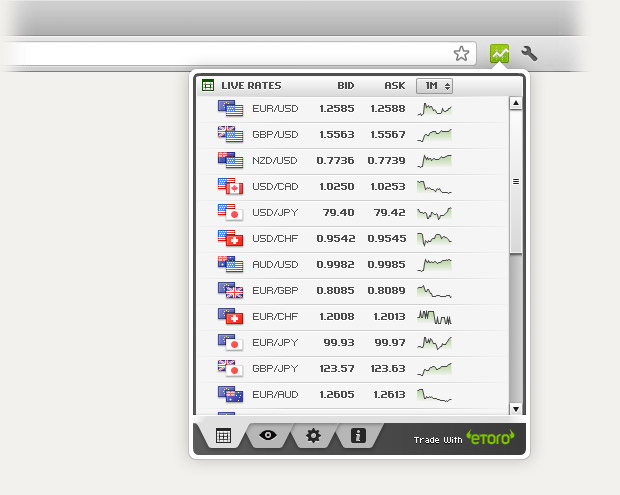Select the AUD/USD pair label
The image size is (620, 495).
(x=275, y=265)
